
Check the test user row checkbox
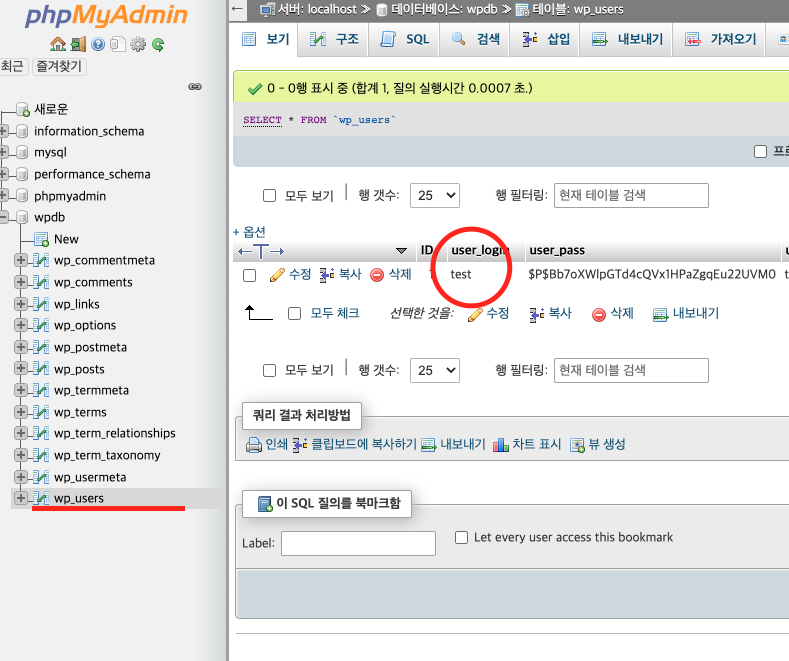point(250,276)
